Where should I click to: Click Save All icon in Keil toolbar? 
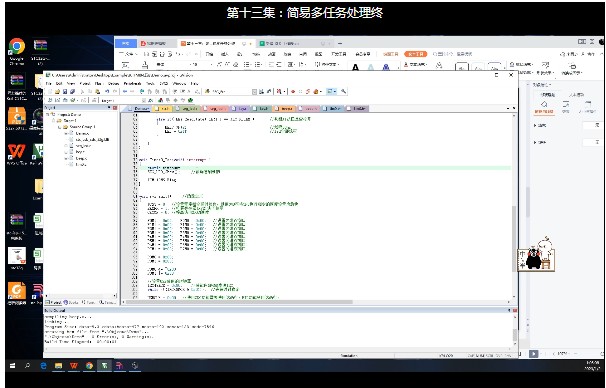click(72, 92)
